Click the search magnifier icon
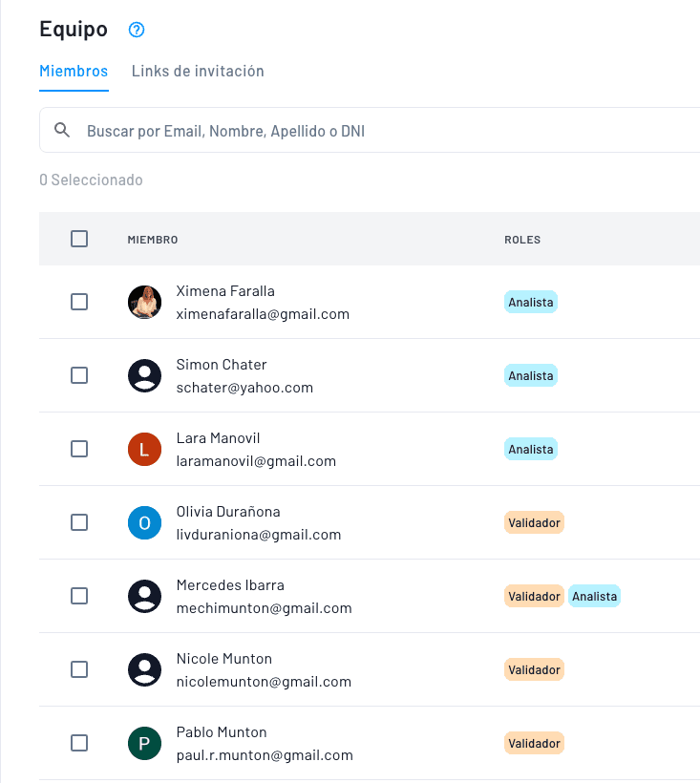Image resolution: width=700 pixels, height=783 pixels. (62, 130)
